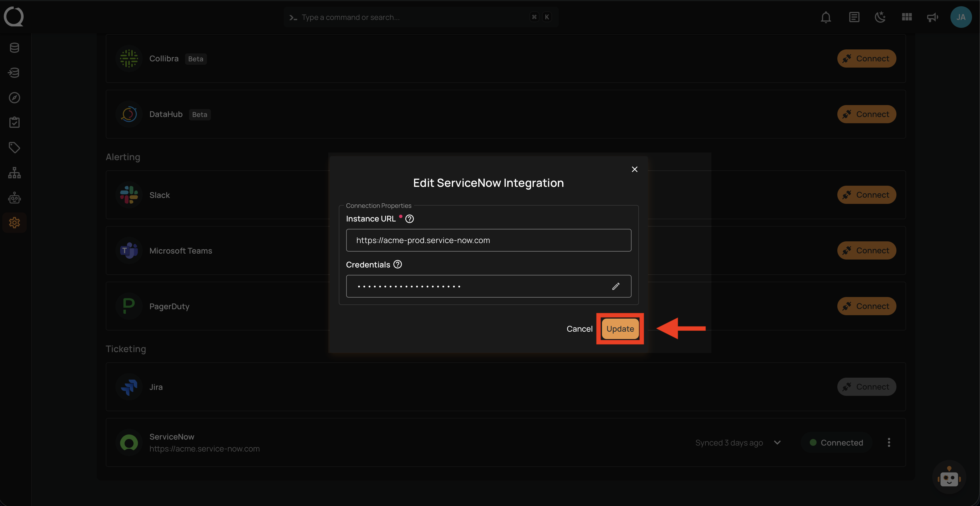980x506 pixels.
Task: Connect the Slack integration
Action: coord(866,195)
